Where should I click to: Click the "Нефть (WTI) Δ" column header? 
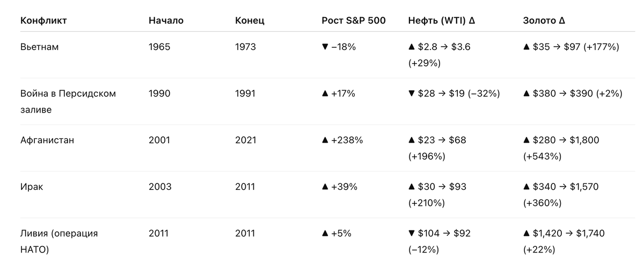coord(442,21)
